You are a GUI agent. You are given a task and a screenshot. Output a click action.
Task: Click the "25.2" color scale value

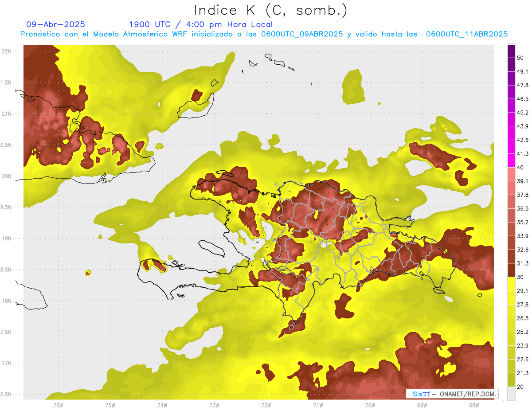coord(523,332)
